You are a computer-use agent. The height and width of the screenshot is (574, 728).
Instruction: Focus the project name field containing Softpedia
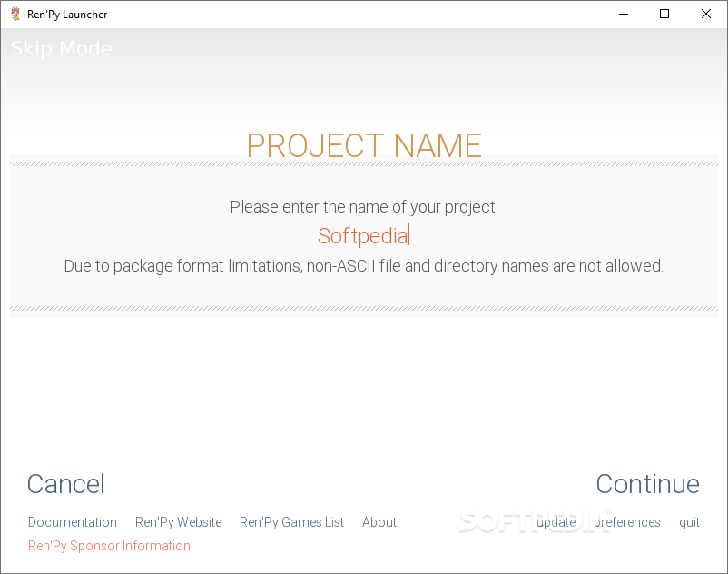[363, 236]
